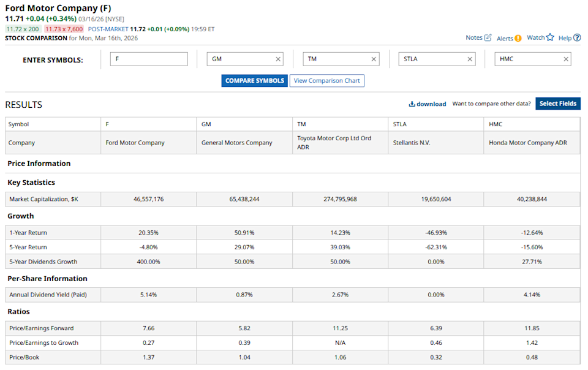Open the View Comparison Chart link

(x=326, y=80)
